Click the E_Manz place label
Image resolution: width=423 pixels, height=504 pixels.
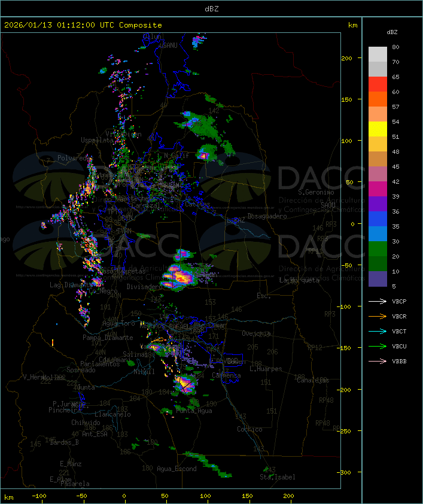click(71, 464)
